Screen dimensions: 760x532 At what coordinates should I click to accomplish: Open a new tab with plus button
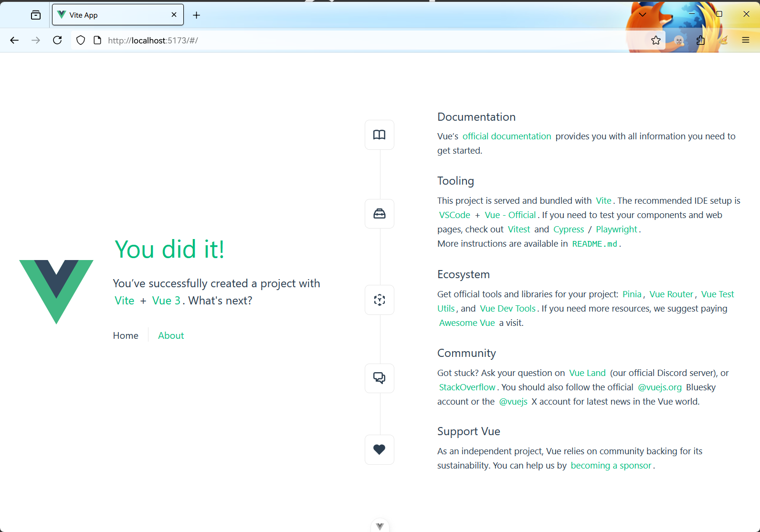pos(196,15)
